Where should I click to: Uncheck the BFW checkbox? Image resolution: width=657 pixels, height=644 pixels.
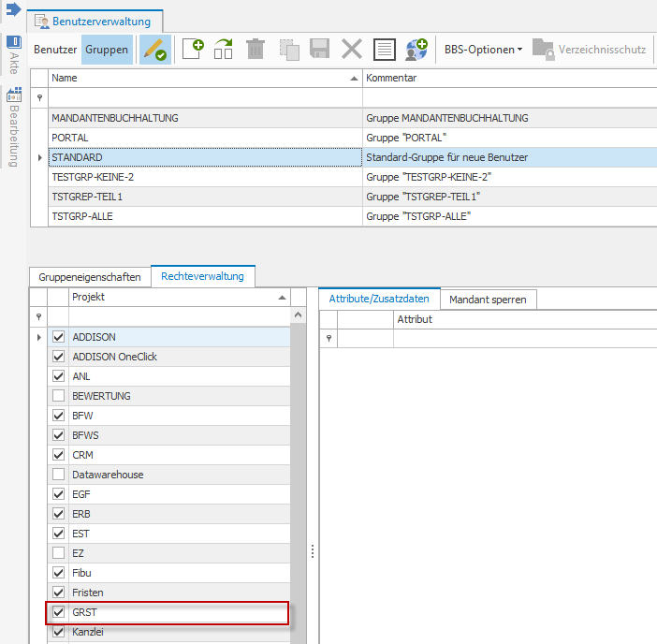(x=58, y=416)
